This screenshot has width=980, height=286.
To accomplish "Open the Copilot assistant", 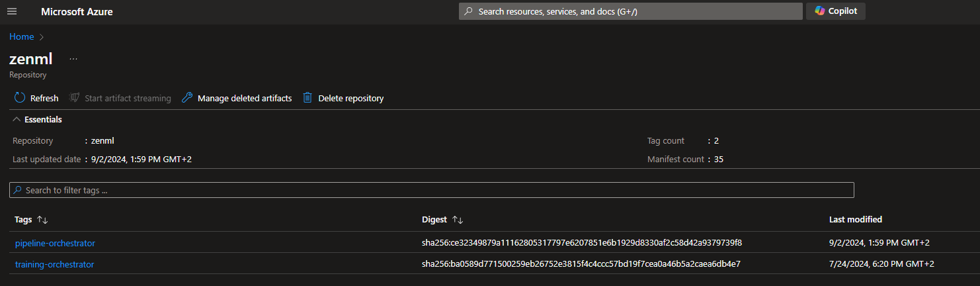I will point(836,11).
